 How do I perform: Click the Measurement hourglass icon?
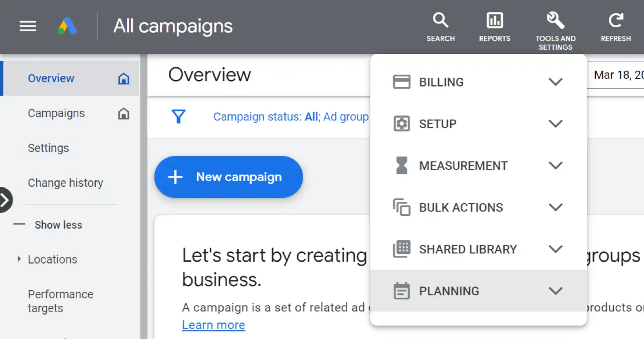click(402, 166)
